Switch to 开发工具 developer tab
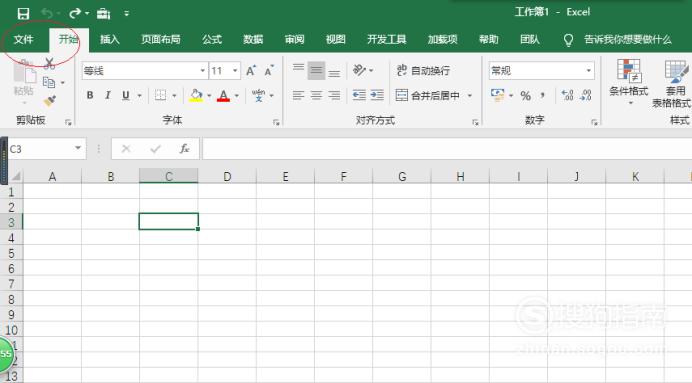 (387, 40)
